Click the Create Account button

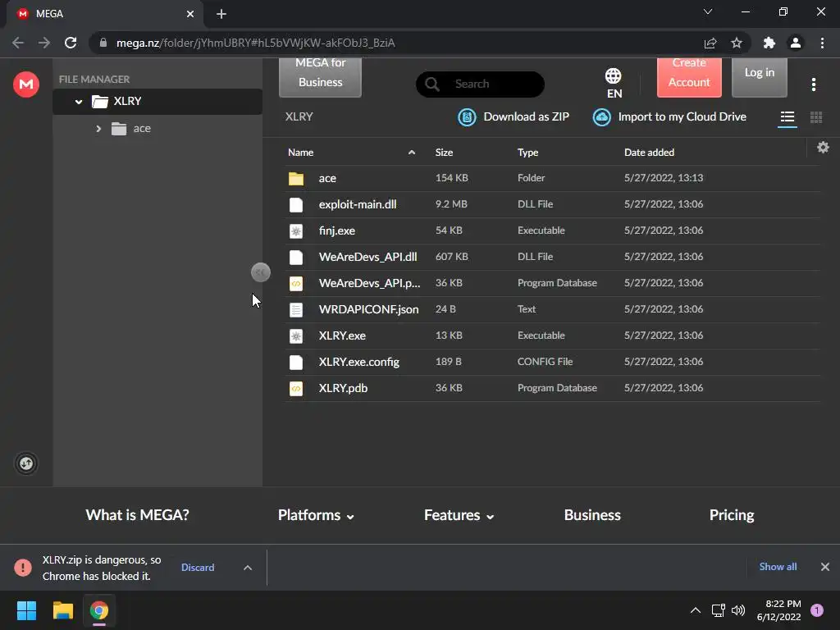pos(689,76)
